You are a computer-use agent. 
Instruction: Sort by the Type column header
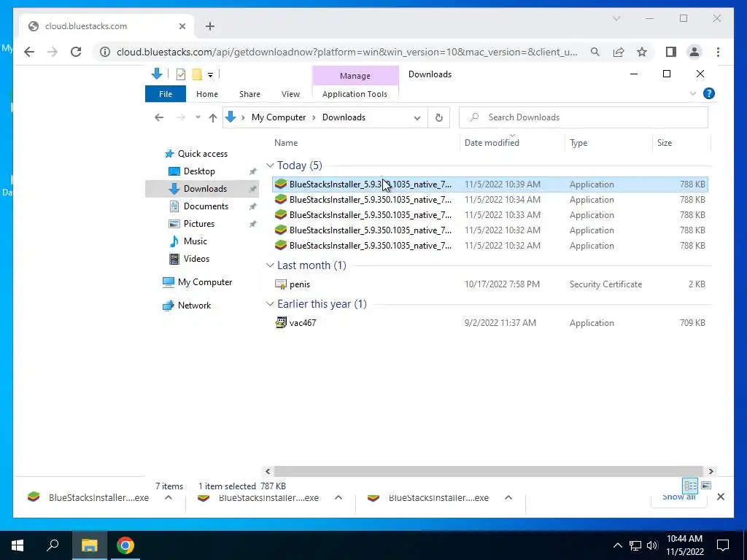click(578, 143)
